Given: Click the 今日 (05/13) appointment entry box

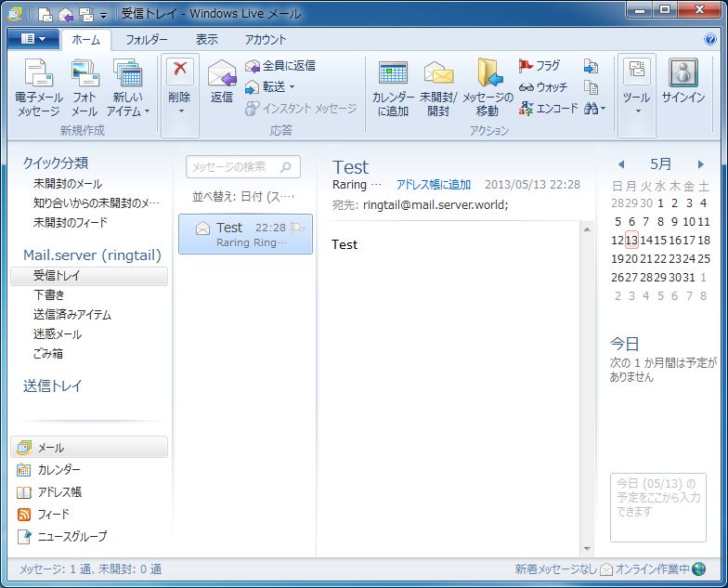Looking at the screenshot, I should [x=657, y=507].
